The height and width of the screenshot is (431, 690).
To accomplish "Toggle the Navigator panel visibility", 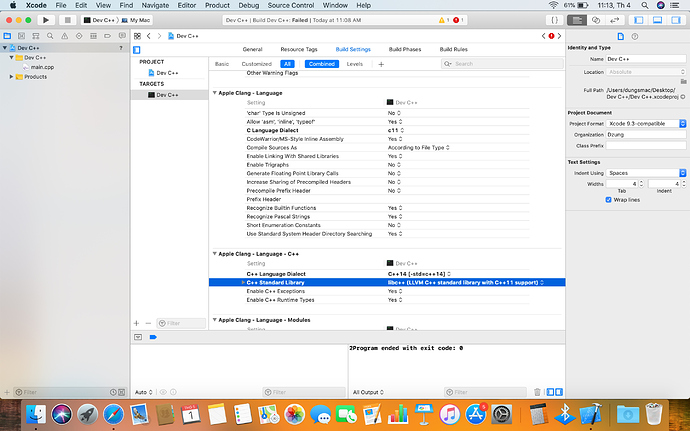I will tap(639, 20).
